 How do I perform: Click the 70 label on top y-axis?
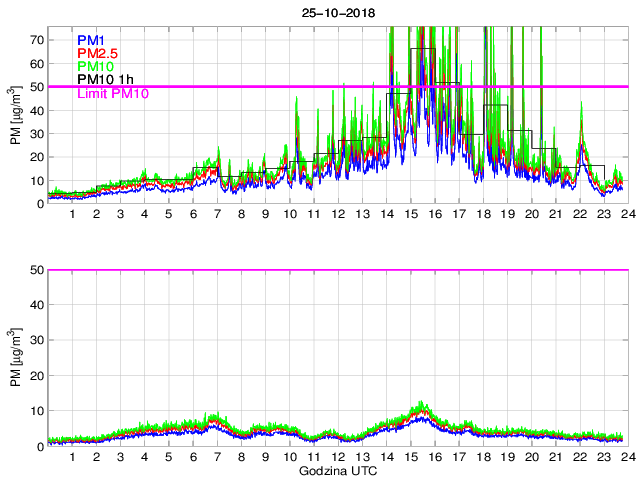coord(34,39)
